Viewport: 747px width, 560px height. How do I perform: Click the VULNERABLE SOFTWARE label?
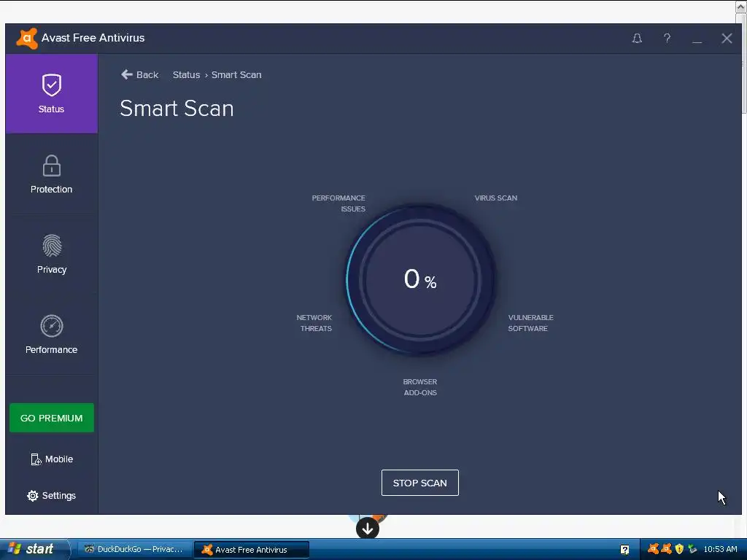point(530,323)
